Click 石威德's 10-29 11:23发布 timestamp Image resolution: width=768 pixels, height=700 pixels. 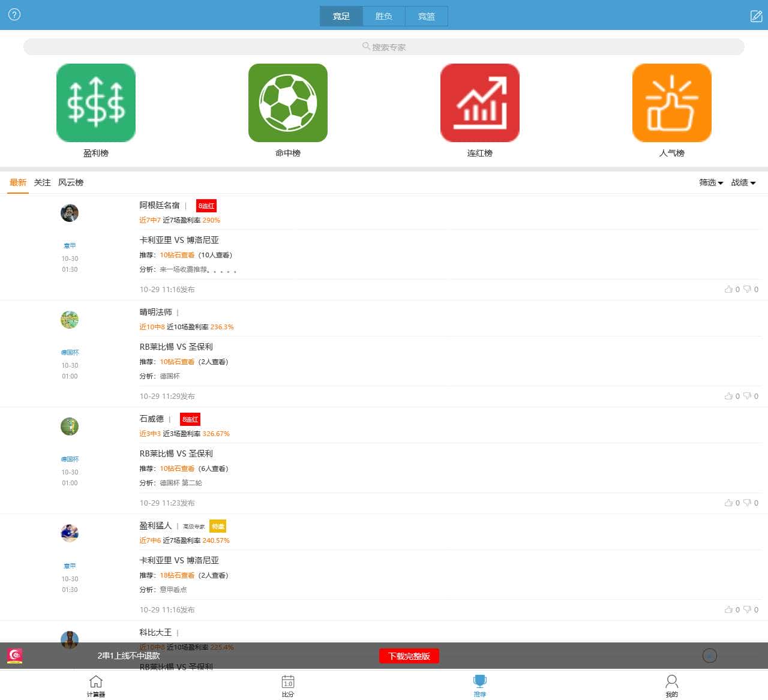167,503
